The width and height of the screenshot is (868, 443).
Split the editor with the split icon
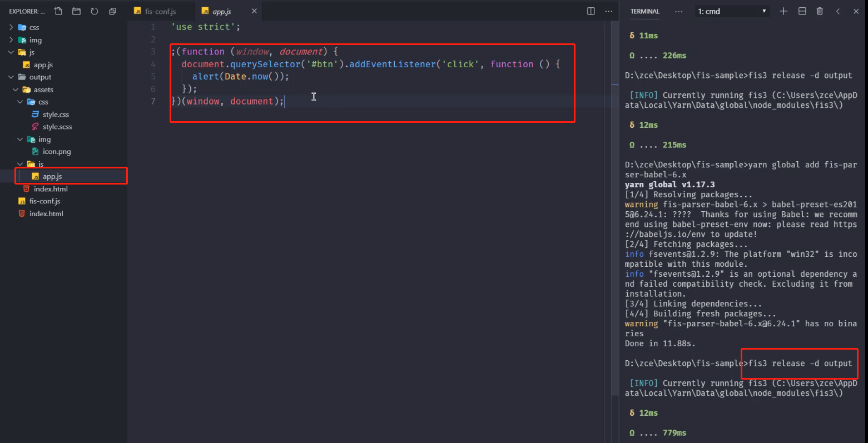coord(591,11)
